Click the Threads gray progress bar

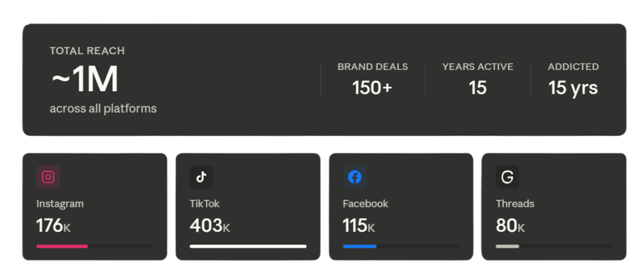(507, 246)
